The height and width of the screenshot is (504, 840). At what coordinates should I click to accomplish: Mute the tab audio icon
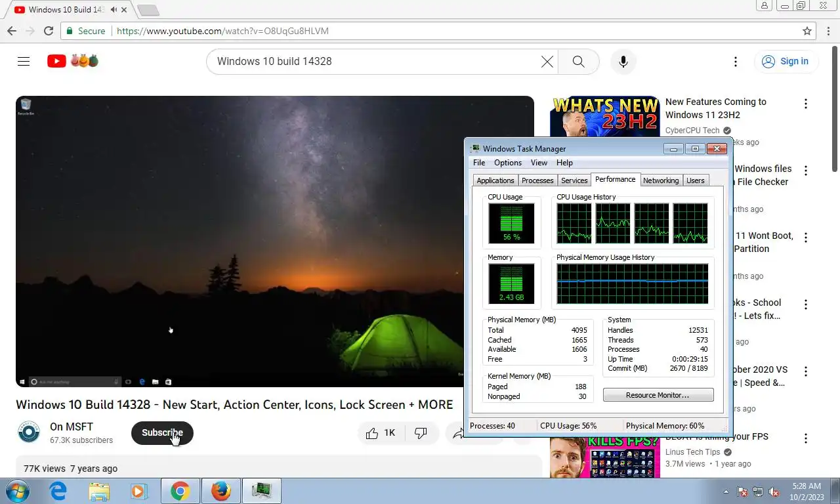tap(114, 10)
